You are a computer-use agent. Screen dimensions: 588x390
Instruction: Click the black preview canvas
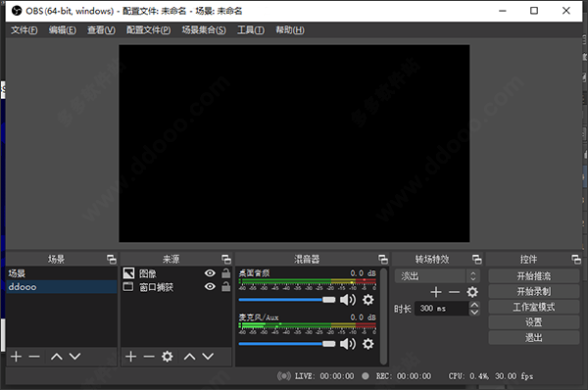click(x=294, y=143)
